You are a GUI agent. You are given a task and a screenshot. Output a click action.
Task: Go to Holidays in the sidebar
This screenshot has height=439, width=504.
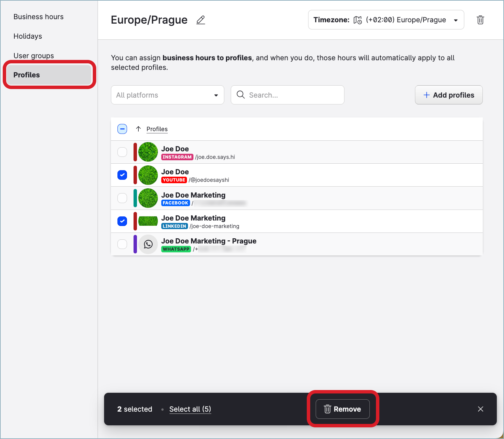coord(28,36)
